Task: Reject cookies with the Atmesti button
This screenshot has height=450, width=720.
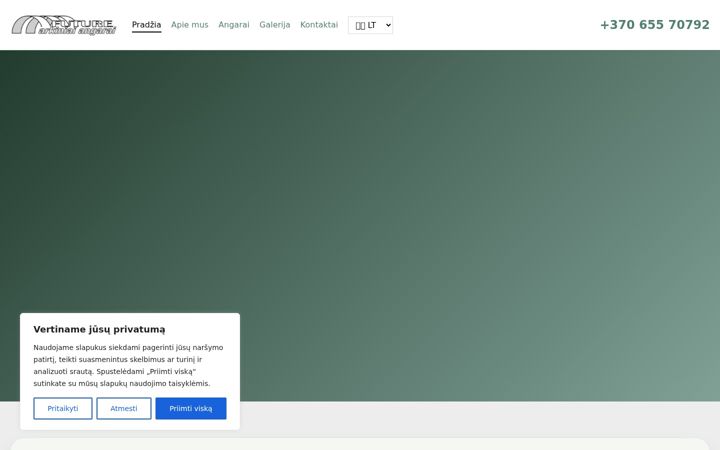Action: click(124, 408)
